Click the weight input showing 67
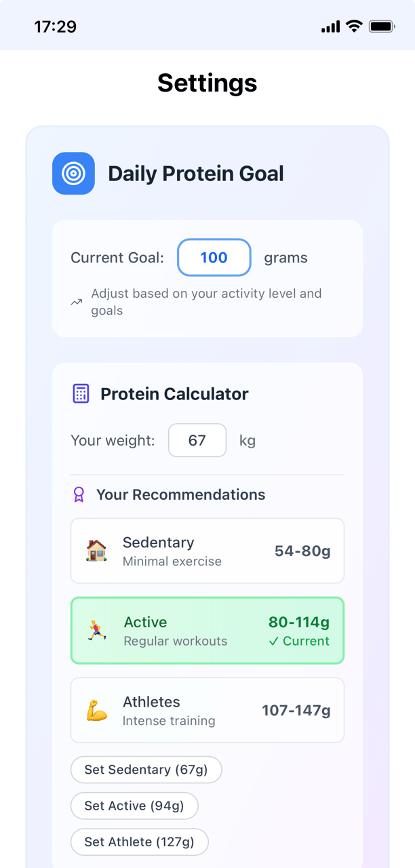 (x=197, y=440)
